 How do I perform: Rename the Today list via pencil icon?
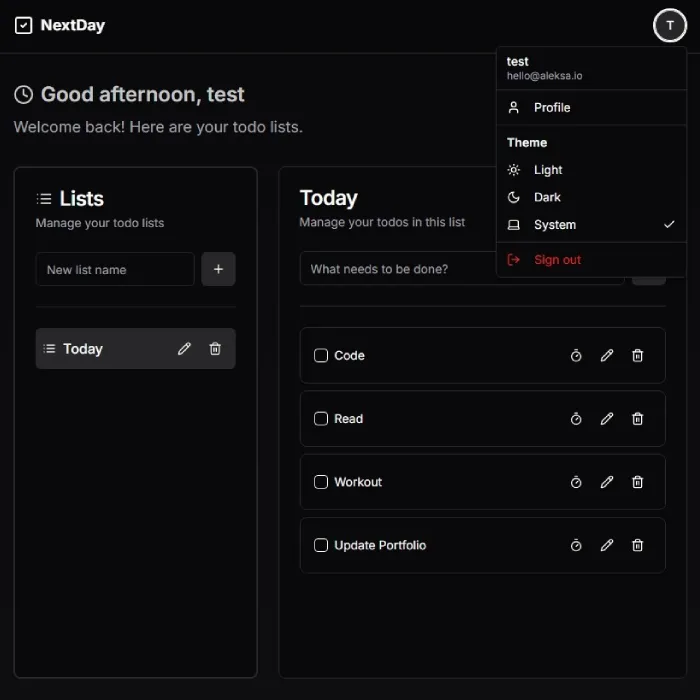[x=184, y=349]
